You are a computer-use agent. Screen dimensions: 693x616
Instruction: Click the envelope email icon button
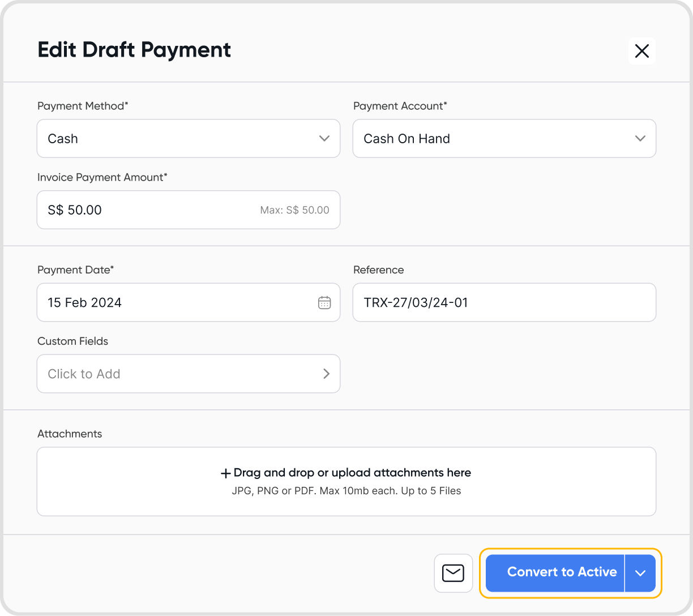click(x=453, y=573)
